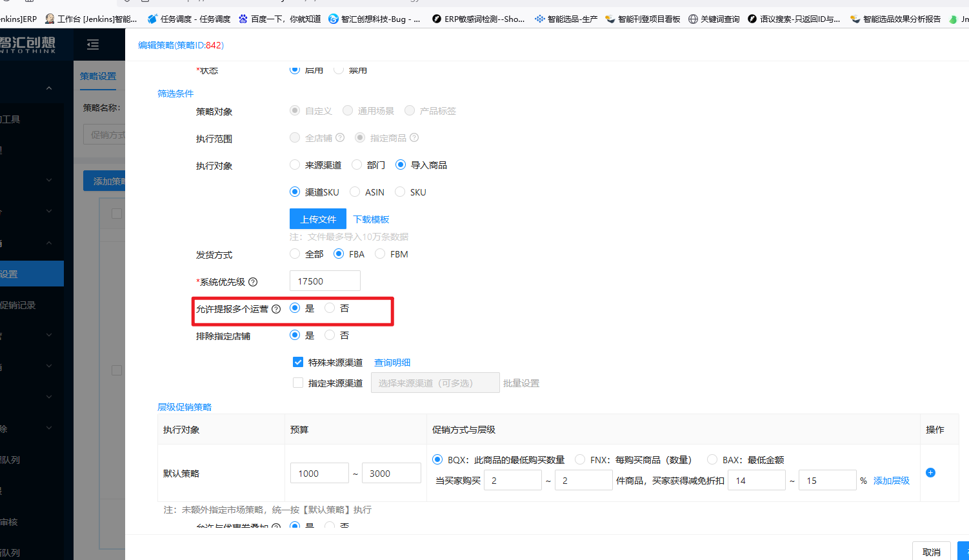This screenshot has height=560, width=969.
Task: Open the 智能选品效果分析报告 bookmark
Action: click(x=895, y=19)
